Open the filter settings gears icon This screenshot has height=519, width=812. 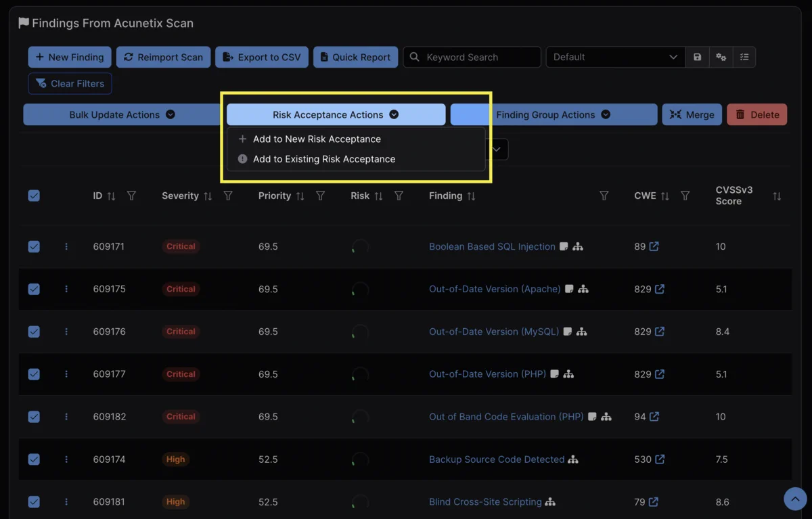click(x=721, y=58)
